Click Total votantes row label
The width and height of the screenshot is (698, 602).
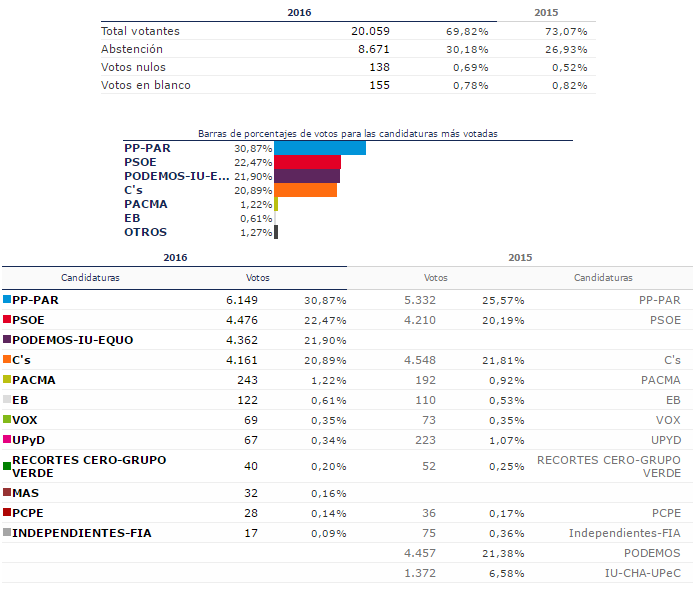click(140, 31)
